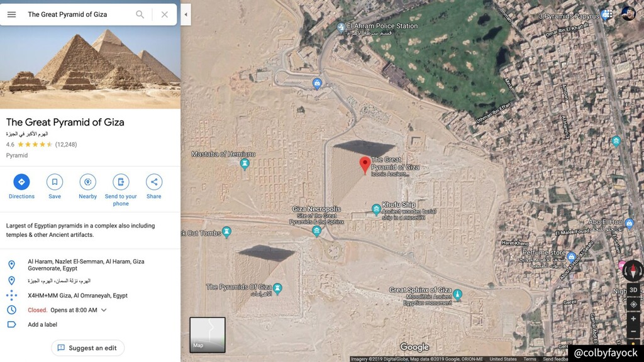This screenshot has width=644, height=362.
Task: Click the Directions icon button
Action: coord(21,182)
